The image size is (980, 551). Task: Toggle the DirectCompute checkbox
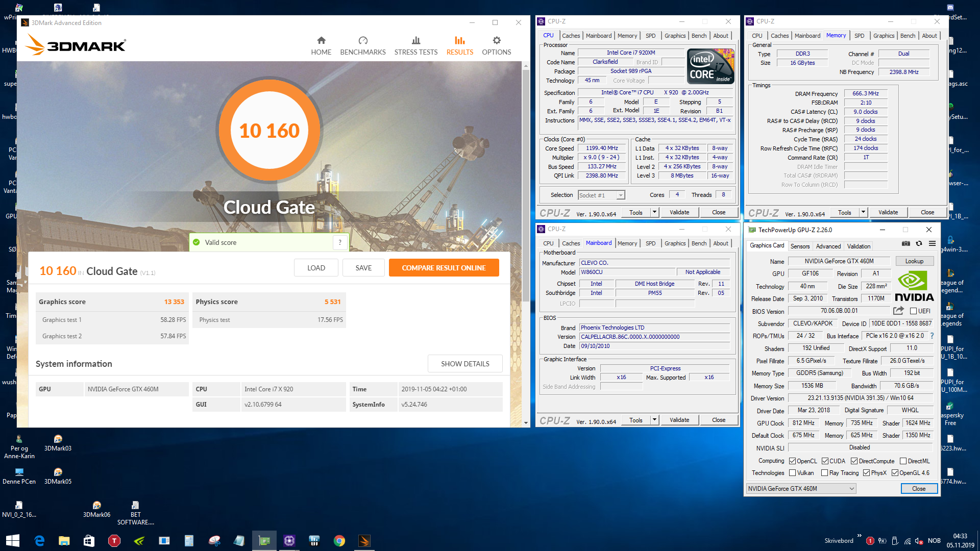coord(854,461)
